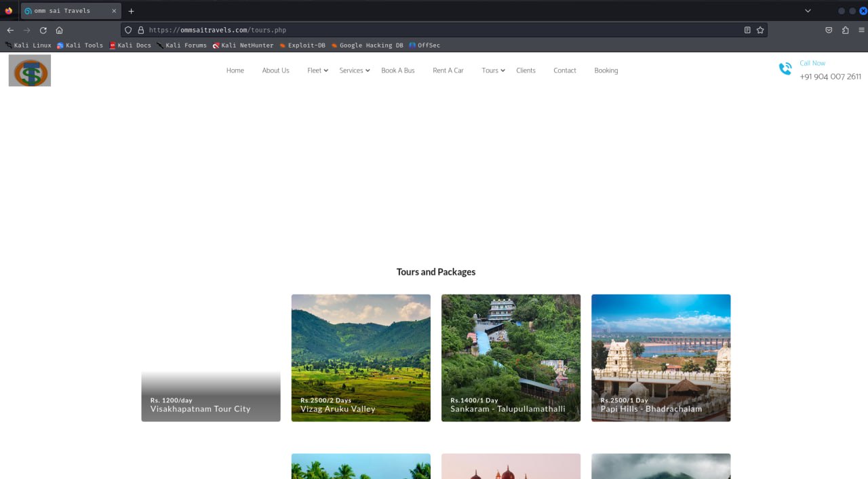Open the Papi Hills - Bhadrachalam tour card

661,358
